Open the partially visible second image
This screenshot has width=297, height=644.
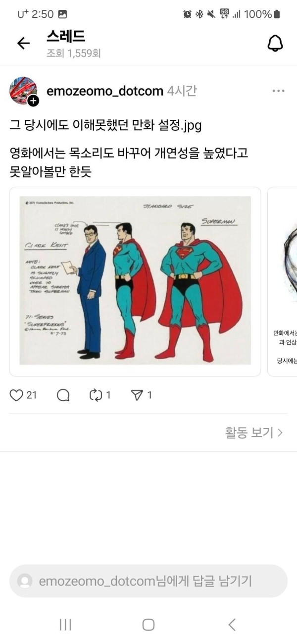pos(283,281)
